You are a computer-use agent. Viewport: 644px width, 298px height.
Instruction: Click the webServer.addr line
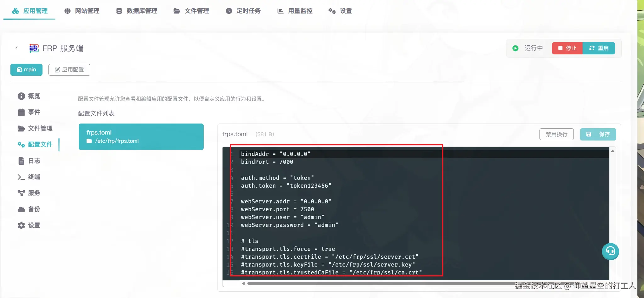point(286,201)
